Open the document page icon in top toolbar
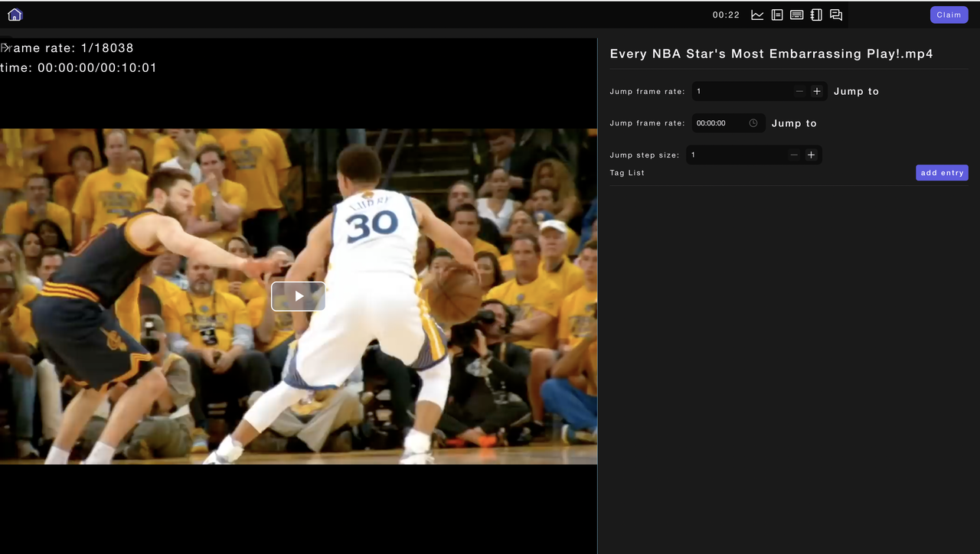Image resolution: width=980 pixels, height=554 pixels. (x=777, y=15)
